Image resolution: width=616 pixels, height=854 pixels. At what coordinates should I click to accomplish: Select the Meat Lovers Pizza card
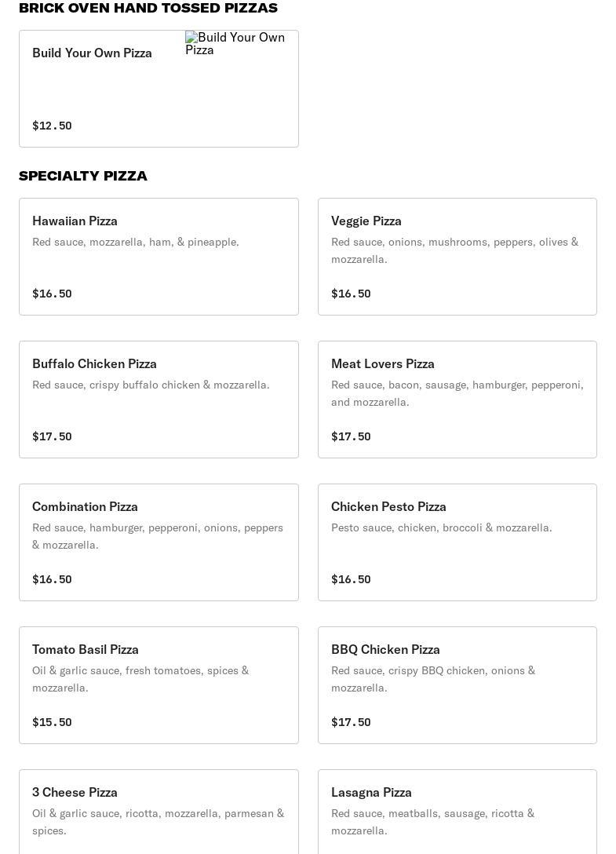[x=457, y=400]
